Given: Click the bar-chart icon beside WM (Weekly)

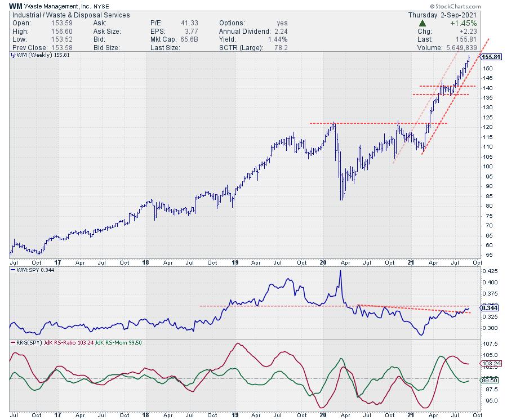Looking at the screenshot, I should [13, 57].
